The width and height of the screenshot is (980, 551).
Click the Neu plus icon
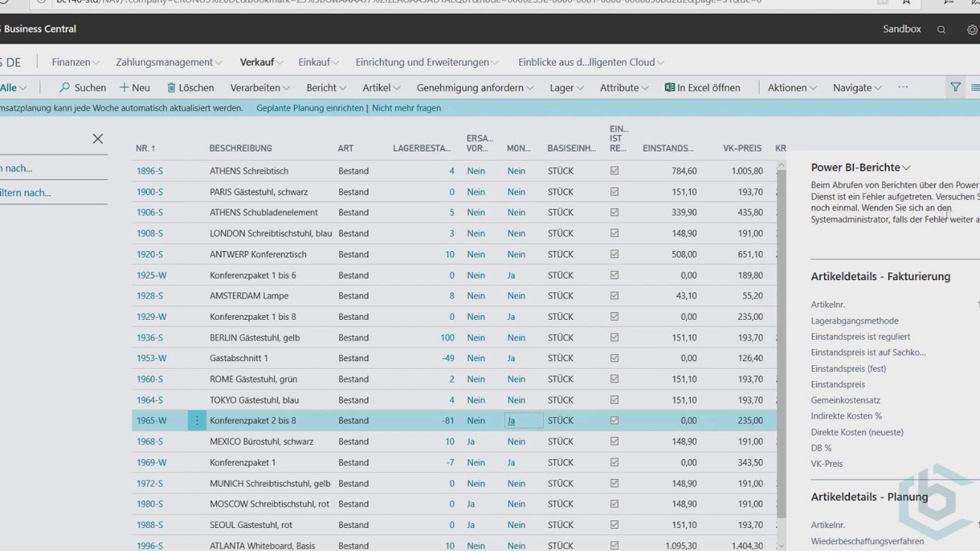click(123, 87)
